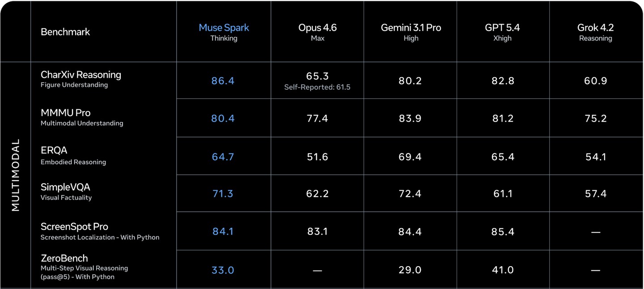
Task: Click the Self-Reported: 61.5 note
Action: pyautogui.click(x=317, y=88)
